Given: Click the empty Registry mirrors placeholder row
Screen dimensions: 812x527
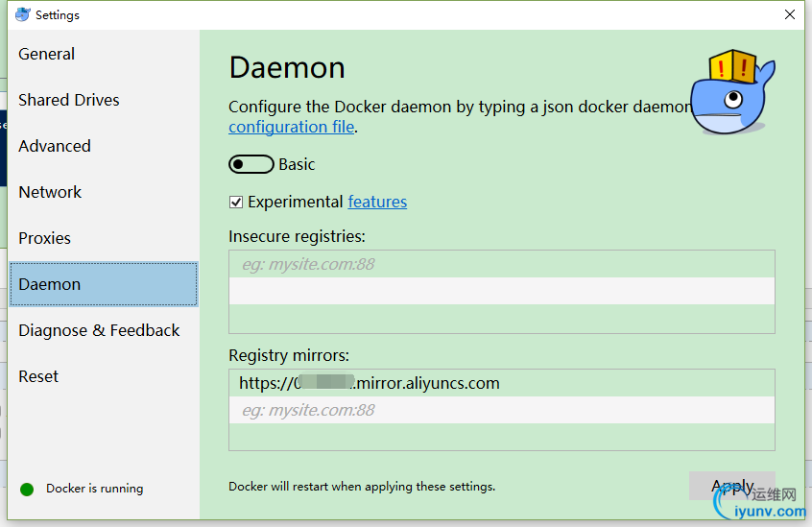Looking at the screenshot, I should point(502,410).
